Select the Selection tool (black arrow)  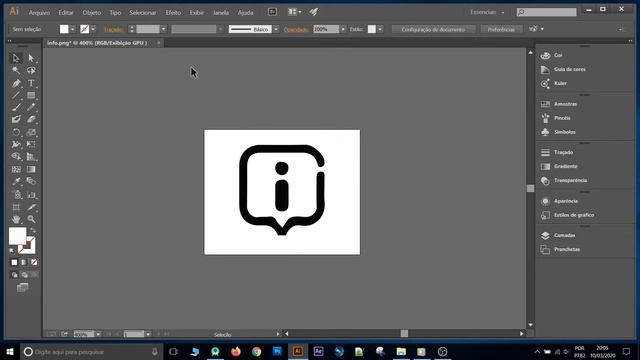(x=16, y=58)
